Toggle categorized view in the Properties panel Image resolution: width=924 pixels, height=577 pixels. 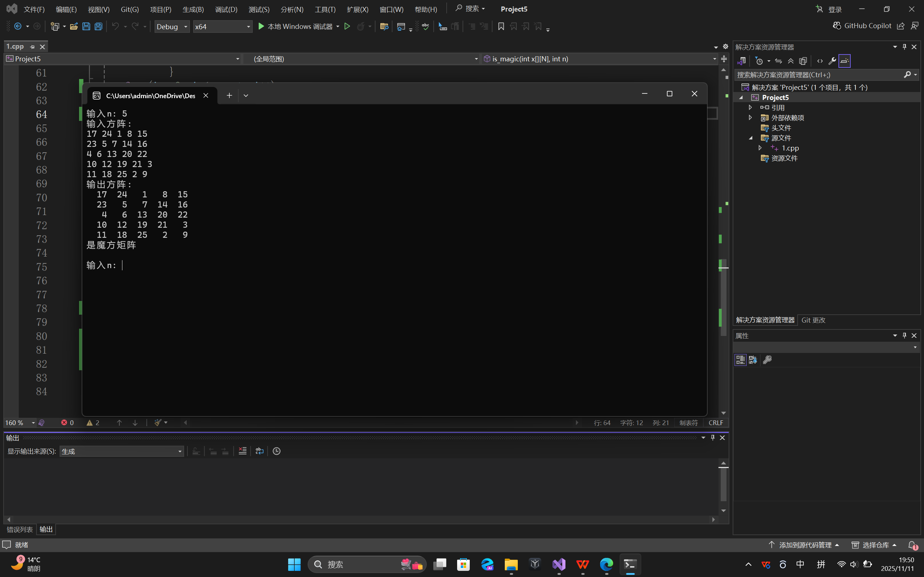[x=740, y=359]
